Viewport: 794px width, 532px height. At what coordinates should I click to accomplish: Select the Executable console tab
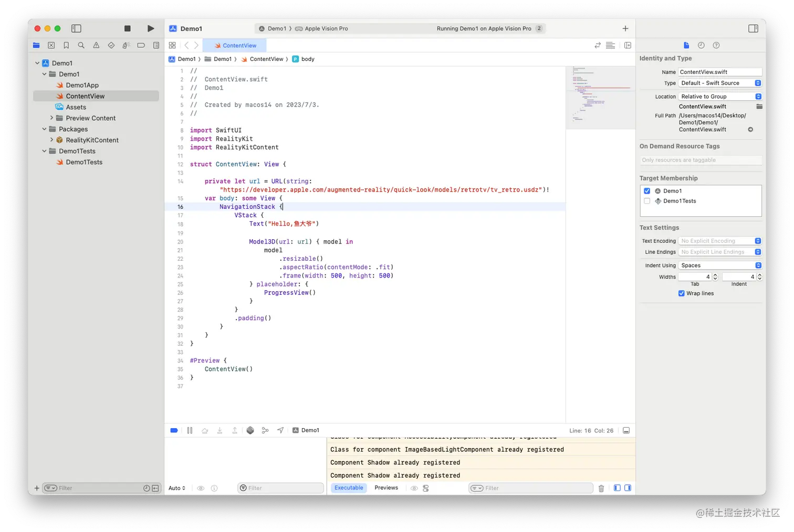tap(349, 488)
